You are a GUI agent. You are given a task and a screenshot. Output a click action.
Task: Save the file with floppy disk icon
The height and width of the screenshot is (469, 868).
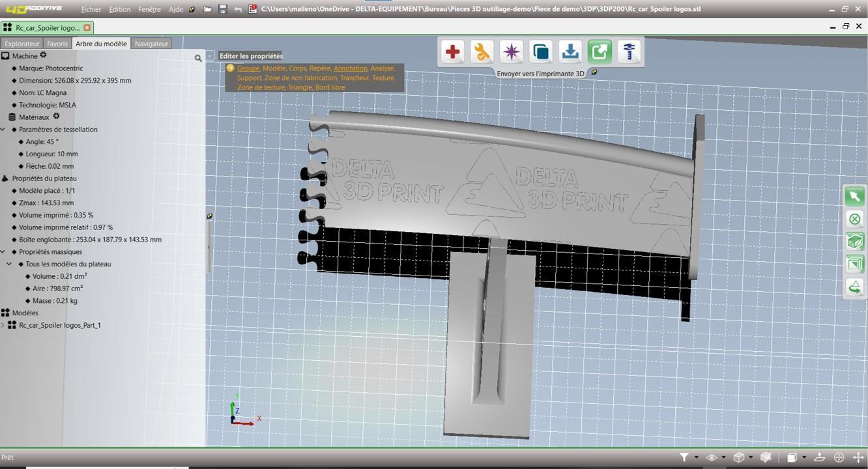pos(223,9)
